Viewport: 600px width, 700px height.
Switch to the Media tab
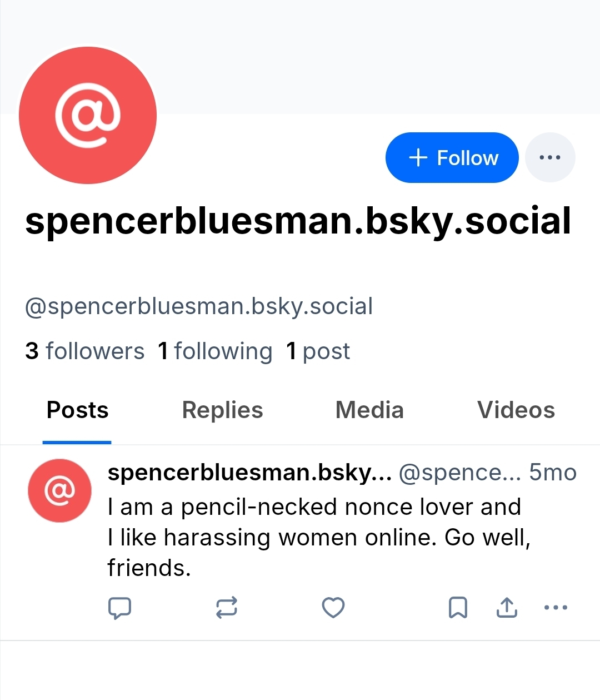[x=369, y=410]
